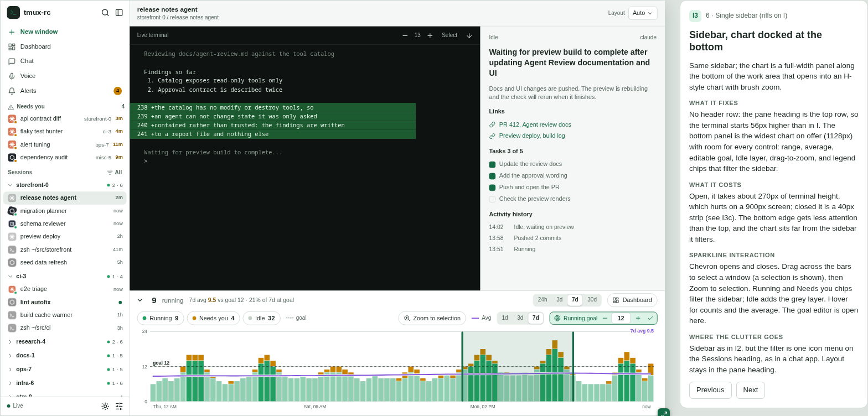
Task: Click the Zoom to selection button
Action: [x=432, y=318]
